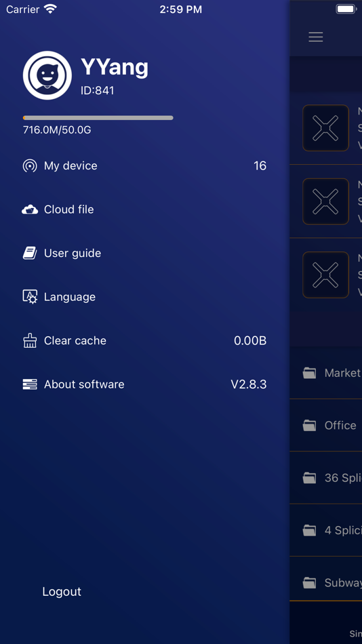Viewport: 362px width, 644px height.
Task: Click the Language settings icon
Action: [30, 296]
